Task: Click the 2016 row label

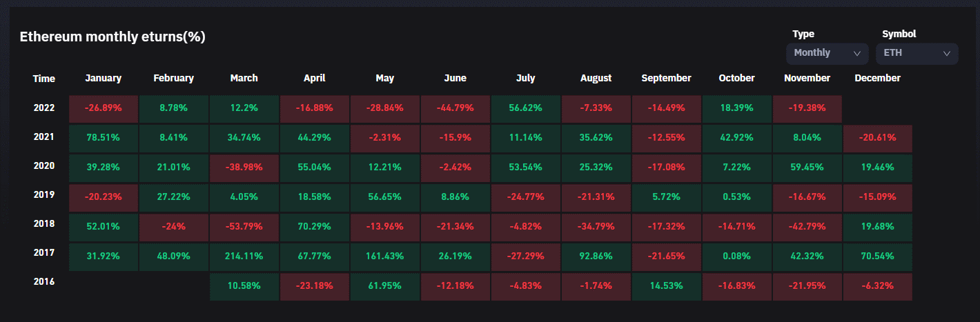Action: pos(44,281)
